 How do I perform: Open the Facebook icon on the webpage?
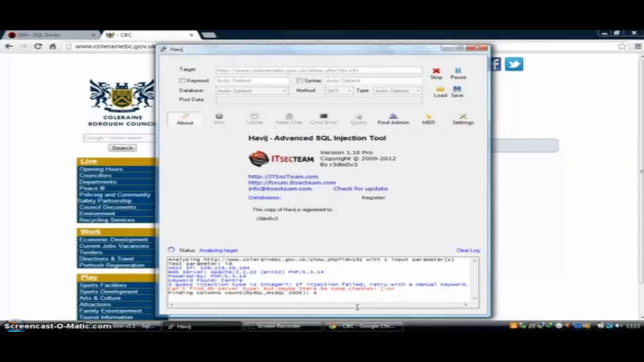(496, 64)
